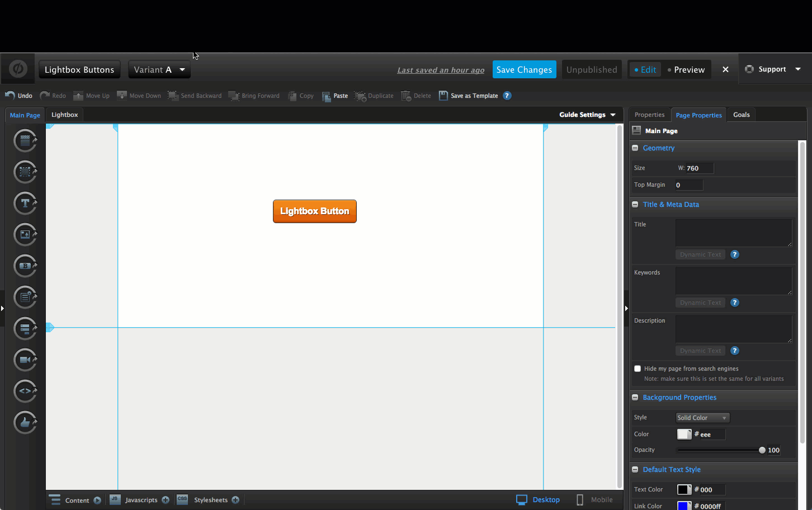Image resolution: width=812 pixels, height=510 pixels.
Task: Add a new Stylesheet with the plus icon
Action: point(236,499)
